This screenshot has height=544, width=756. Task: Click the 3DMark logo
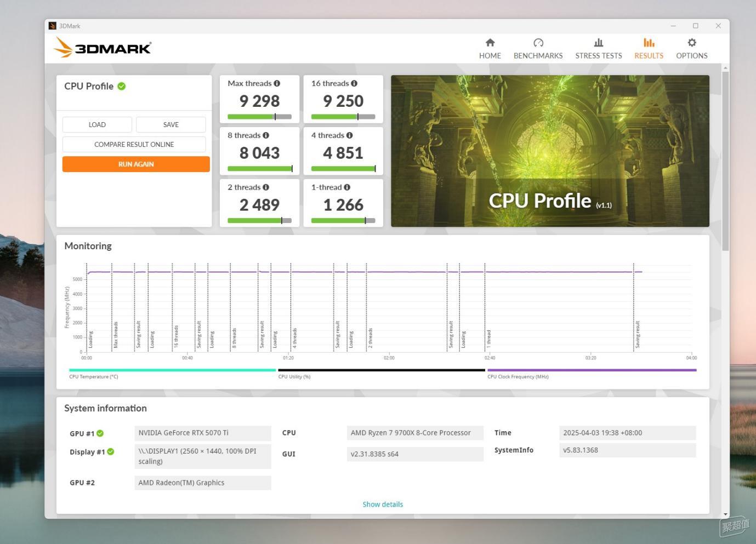pos(103,48)
